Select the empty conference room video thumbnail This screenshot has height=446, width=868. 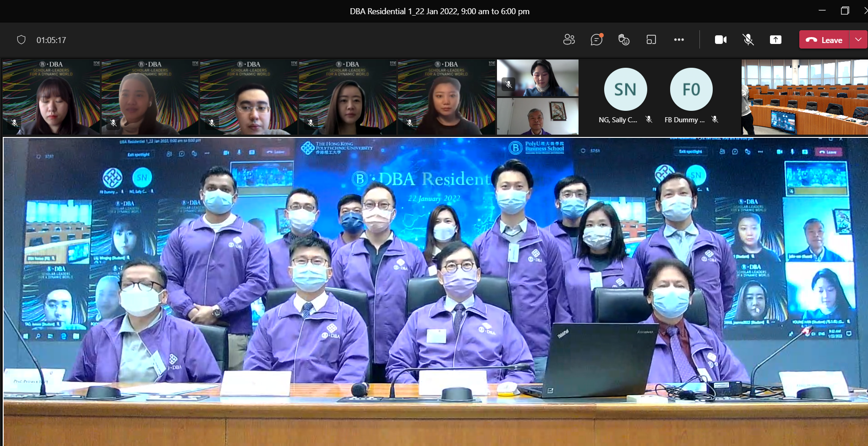804,97
